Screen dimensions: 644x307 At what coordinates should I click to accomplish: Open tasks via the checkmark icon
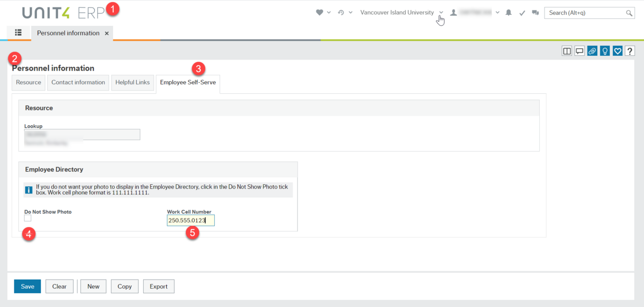coord(522,12)
